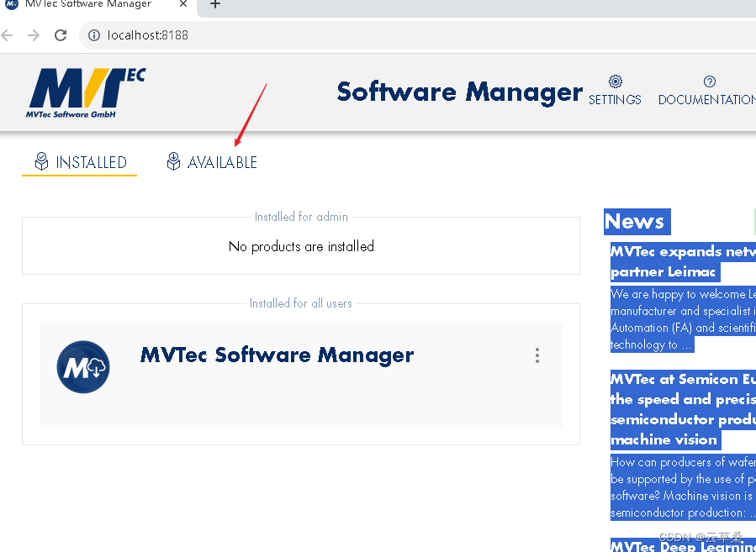
Task: Click the browser forward arrow
Action: (33, 35)
